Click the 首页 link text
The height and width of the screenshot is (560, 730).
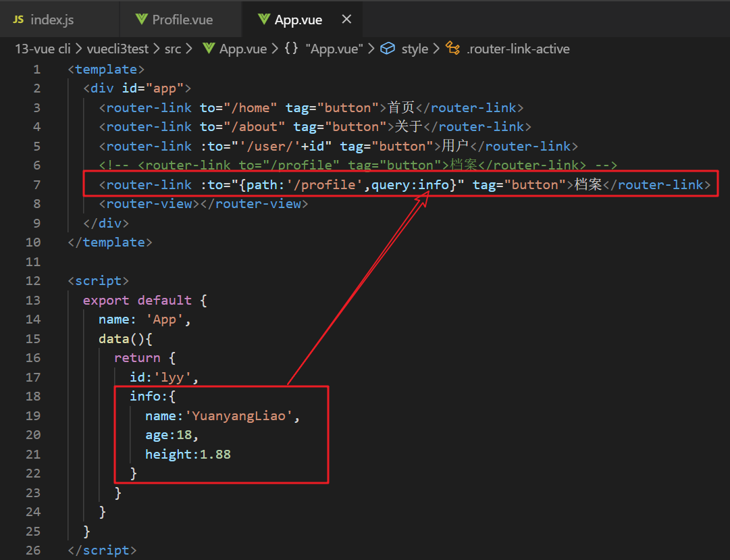(x=401, y=107)
